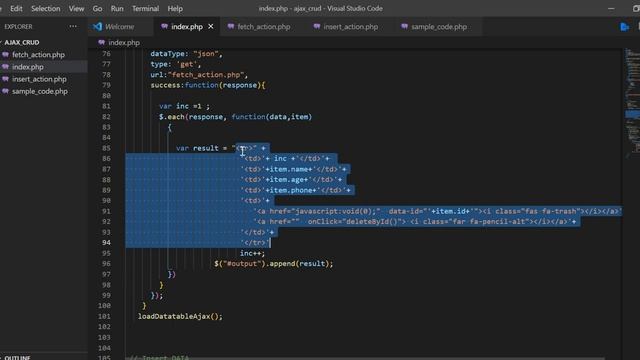The width and height of the screenshot is (640, 360).
Task: Click 'var inc =1 ;' on line 81
Action: 184,106
